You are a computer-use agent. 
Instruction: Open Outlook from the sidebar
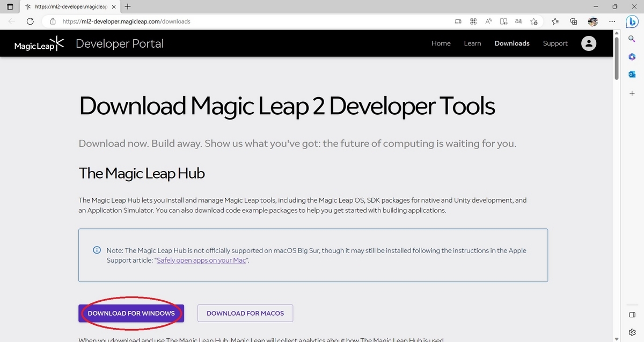click(632, 74)
